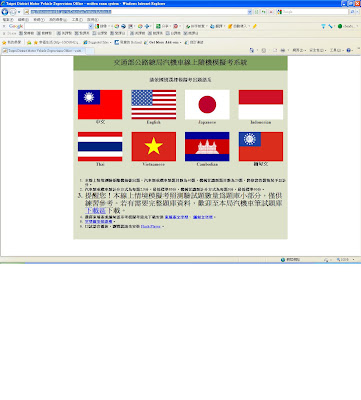
Task: Open the second menu in the menu bar
Action: point(23,20)
